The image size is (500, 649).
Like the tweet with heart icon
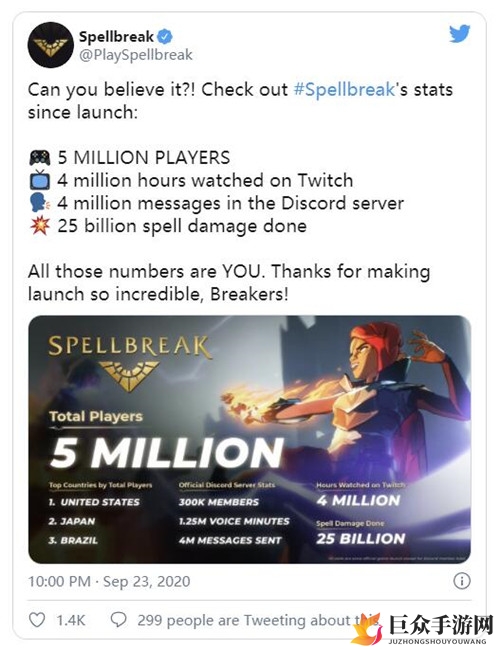37,620
